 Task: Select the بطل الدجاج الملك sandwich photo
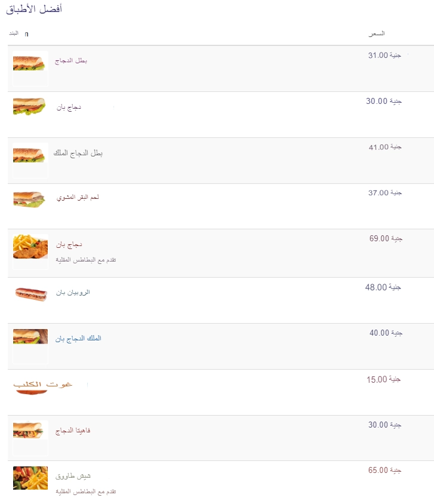pyautogui.click(x=29, y=155)
